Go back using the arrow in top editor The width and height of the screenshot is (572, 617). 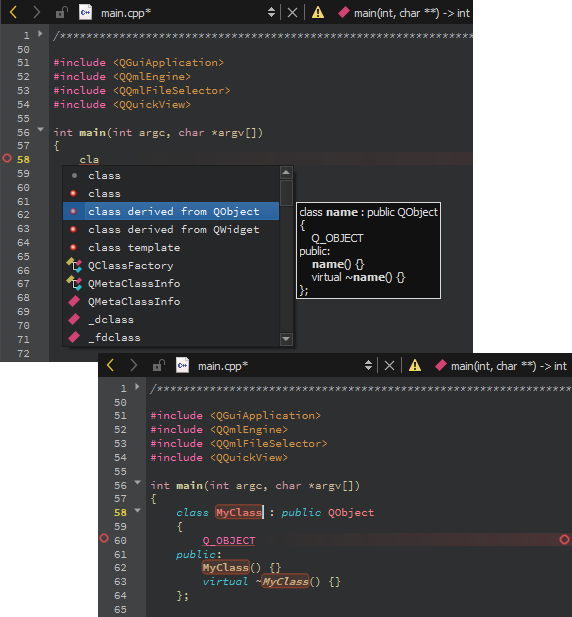pos(13,13)
